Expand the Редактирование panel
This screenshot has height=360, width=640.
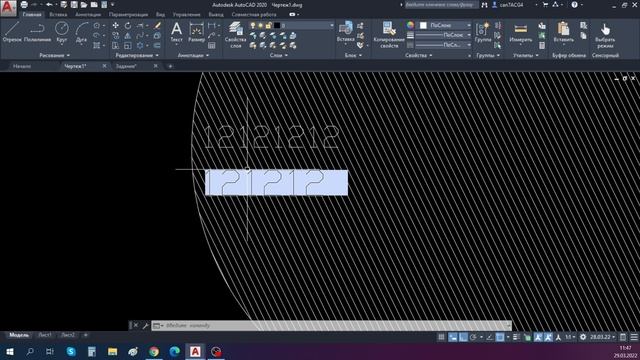137,55
